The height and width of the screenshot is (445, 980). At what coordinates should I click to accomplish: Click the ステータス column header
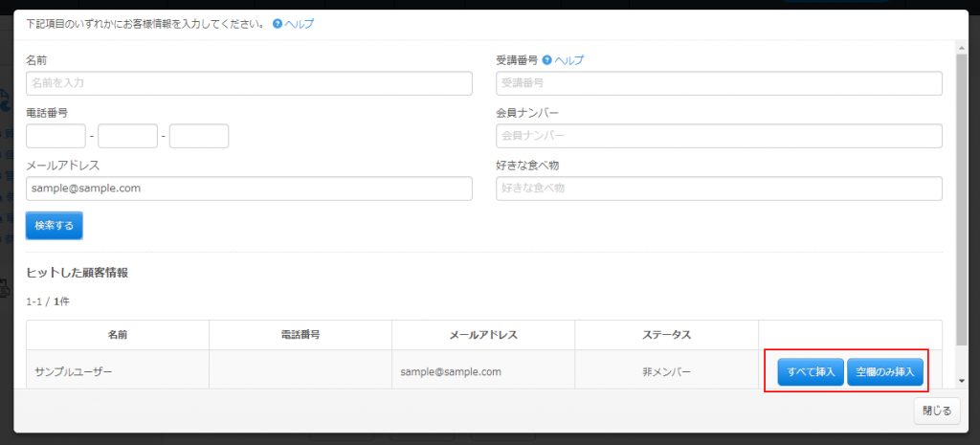tap(666, 335)
